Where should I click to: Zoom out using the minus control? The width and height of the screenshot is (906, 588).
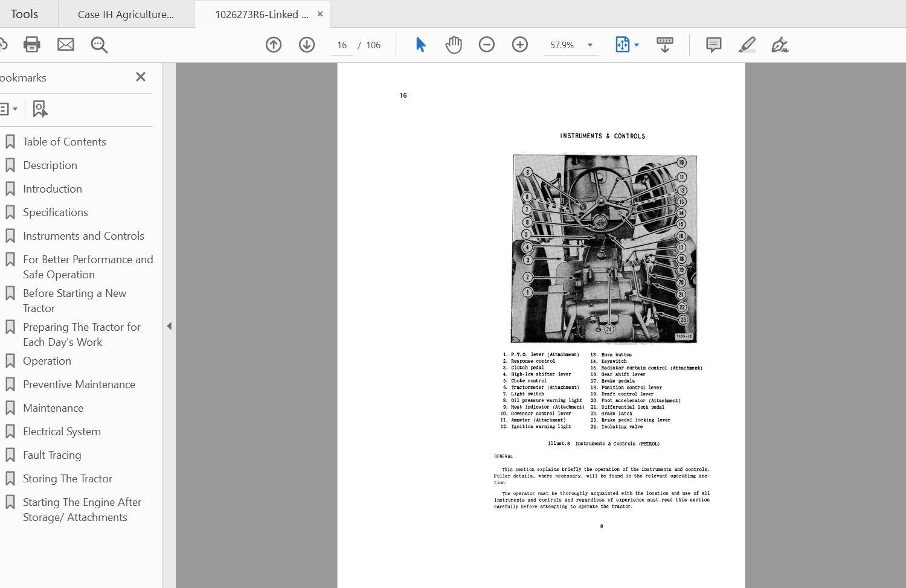(x=487, y=44)
